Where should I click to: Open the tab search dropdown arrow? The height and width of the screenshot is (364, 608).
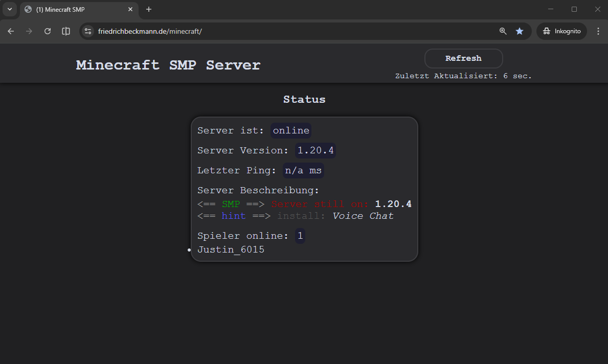tap(10, 9)
